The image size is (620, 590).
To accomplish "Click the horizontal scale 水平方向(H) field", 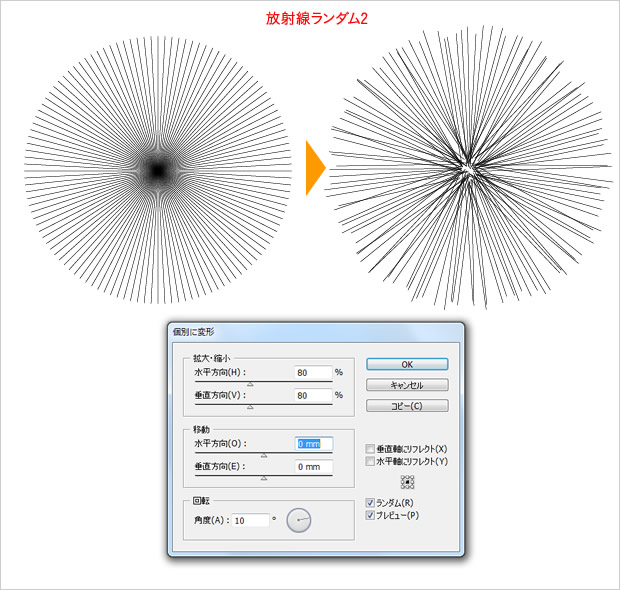I will 313,373.
